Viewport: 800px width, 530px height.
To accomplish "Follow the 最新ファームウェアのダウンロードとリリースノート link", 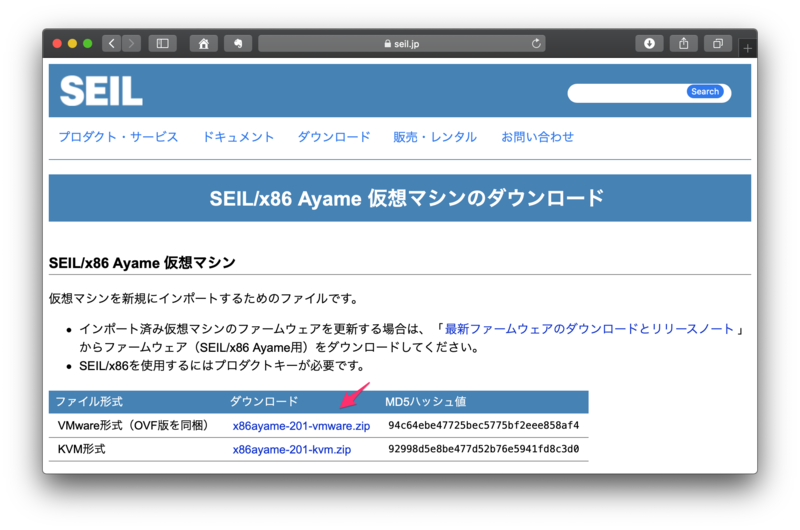I will [589, 329].
